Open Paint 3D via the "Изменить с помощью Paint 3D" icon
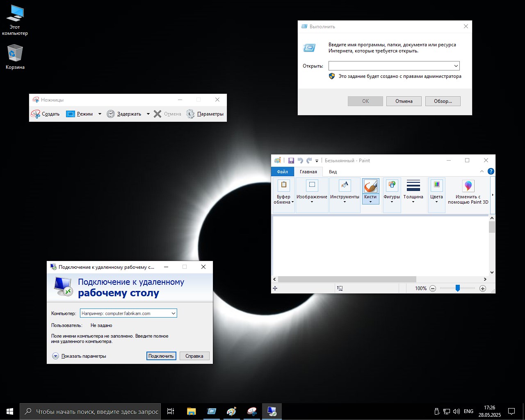Image resolution: width=525 pixels, height=420 pixels. (468, 186)
